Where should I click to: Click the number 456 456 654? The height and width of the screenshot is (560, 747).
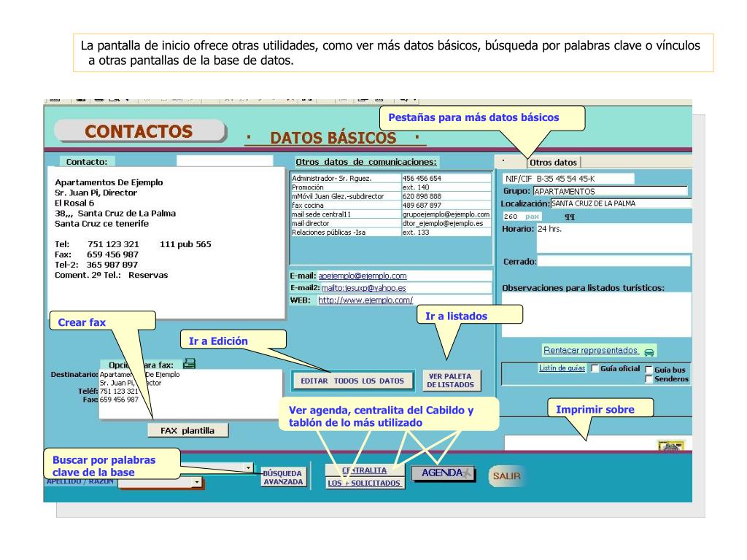pyautogui.click(x=446, y=179)
